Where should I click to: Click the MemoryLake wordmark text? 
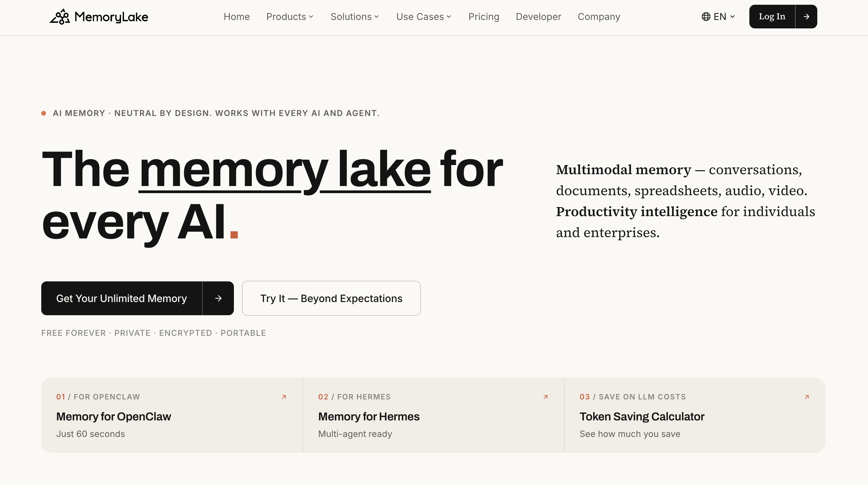[x=111, y=17]
